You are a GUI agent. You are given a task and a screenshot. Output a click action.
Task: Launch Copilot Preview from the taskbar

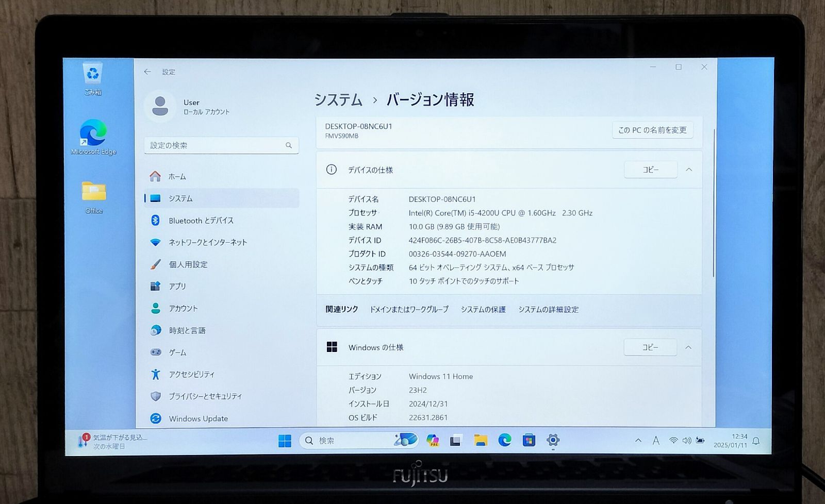[432, 440]
